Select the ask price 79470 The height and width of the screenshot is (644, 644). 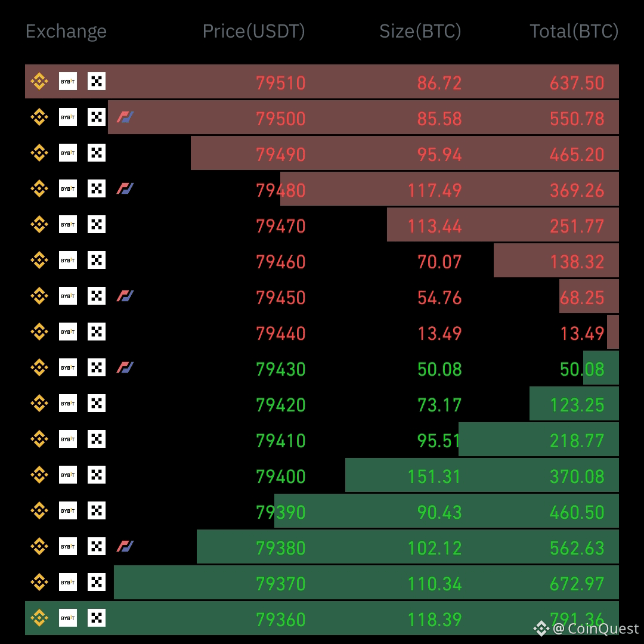(x=281, y=226)
